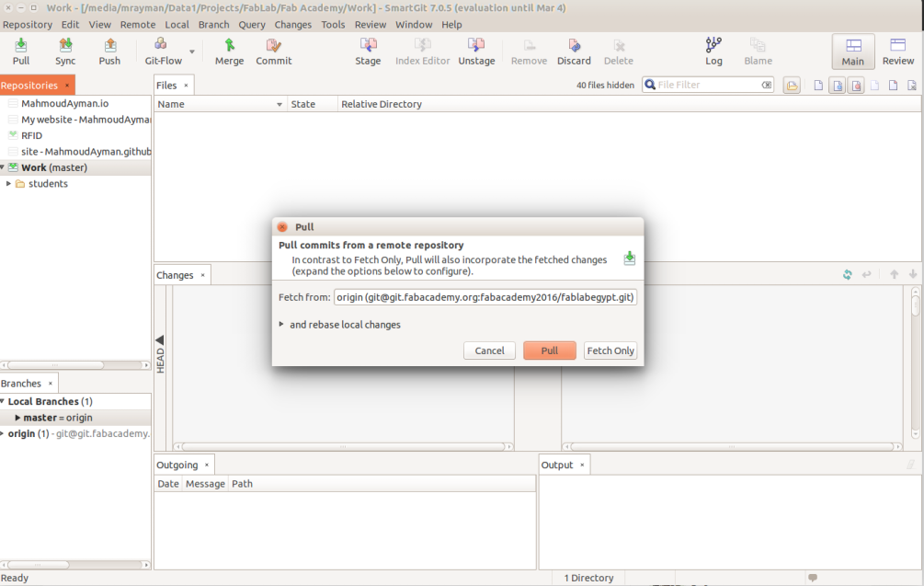Open the Repository menu
Viewport: 924px width, 586px height.
tap(27, 25)
